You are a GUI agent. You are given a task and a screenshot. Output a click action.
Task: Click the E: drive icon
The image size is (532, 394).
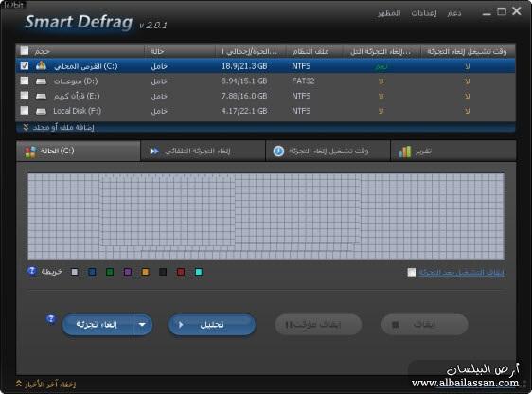coord(41,96)
